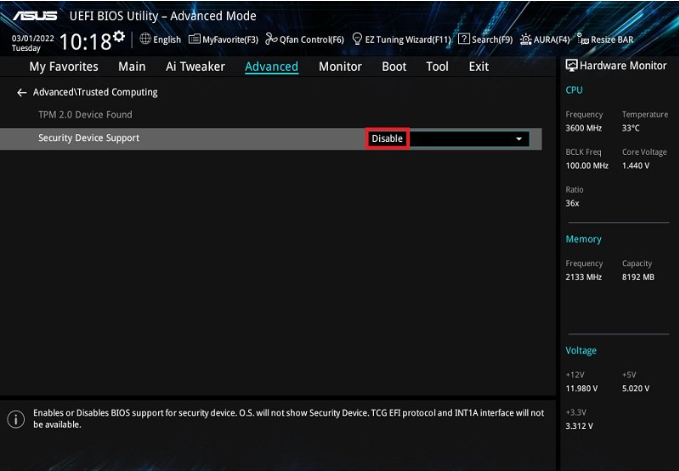Viewport: 679px width, 471px height.
Task: Click the 1.440 V core voltage value
Action: coord(636,166)
